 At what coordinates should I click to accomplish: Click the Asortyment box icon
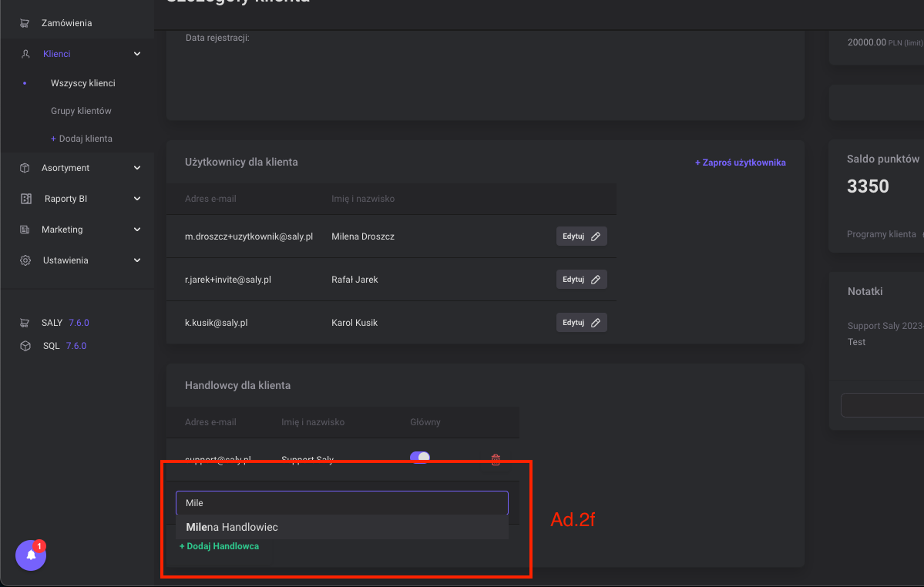point(25,168)
